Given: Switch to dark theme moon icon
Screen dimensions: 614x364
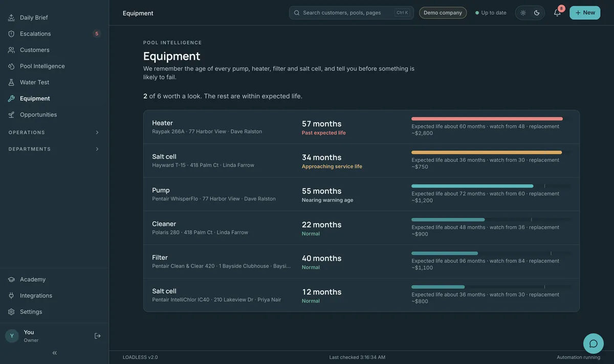Looking at the screenshot, I should [537, 13].
